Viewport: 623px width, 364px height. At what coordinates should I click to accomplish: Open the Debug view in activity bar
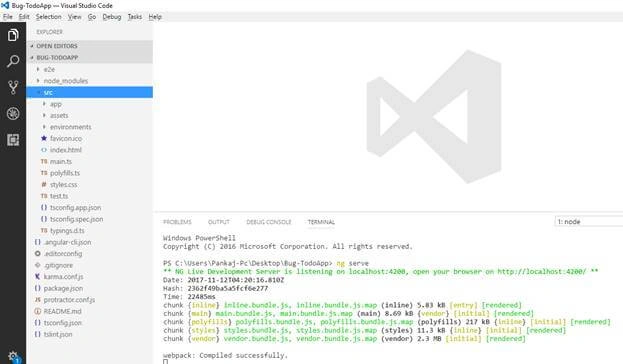tap(13, 114)
